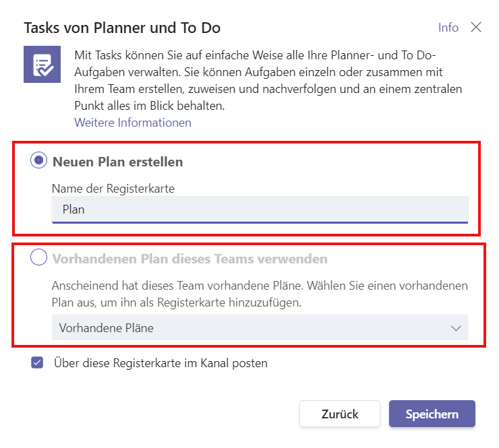Click the Über diese Registerkarte im Kanal posten label
This screenshot has width=499, height=448.
click(160, 363)
